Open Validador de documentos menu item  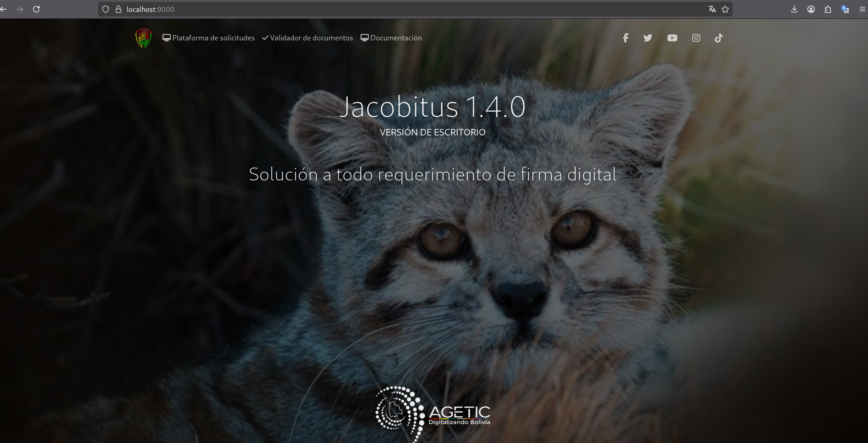(308, 38)
